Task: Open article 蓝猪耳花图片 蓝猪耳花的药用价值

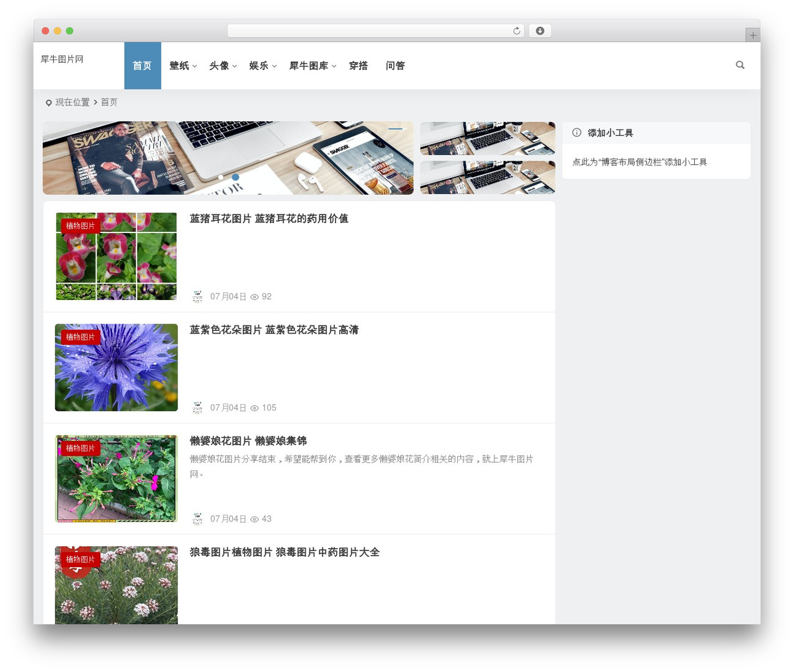Action: point(269,218)
